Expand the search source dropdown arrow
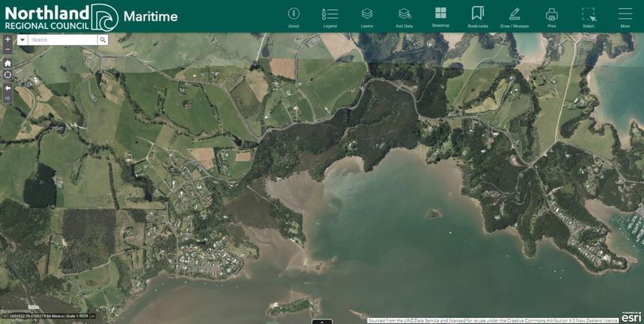The height and width of the screenshot is (324, 644). click(22, 40)
